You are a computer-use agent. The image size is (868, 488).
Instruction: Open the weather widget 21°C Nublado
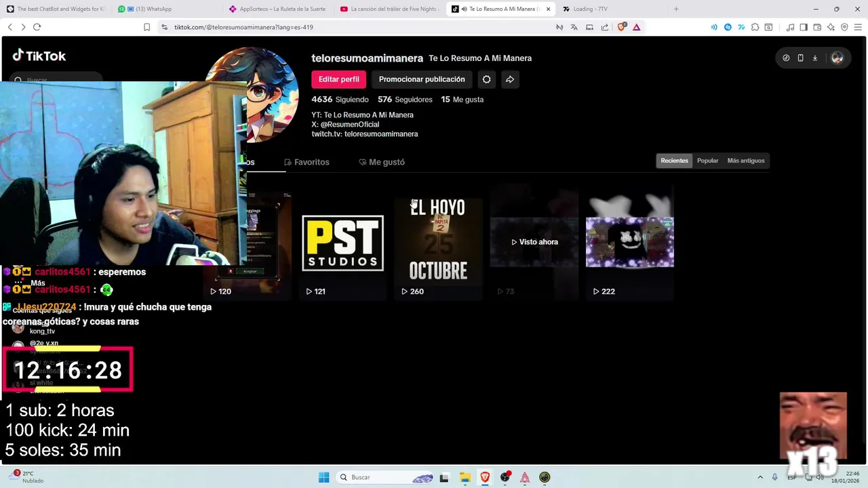tap(27, 477)
